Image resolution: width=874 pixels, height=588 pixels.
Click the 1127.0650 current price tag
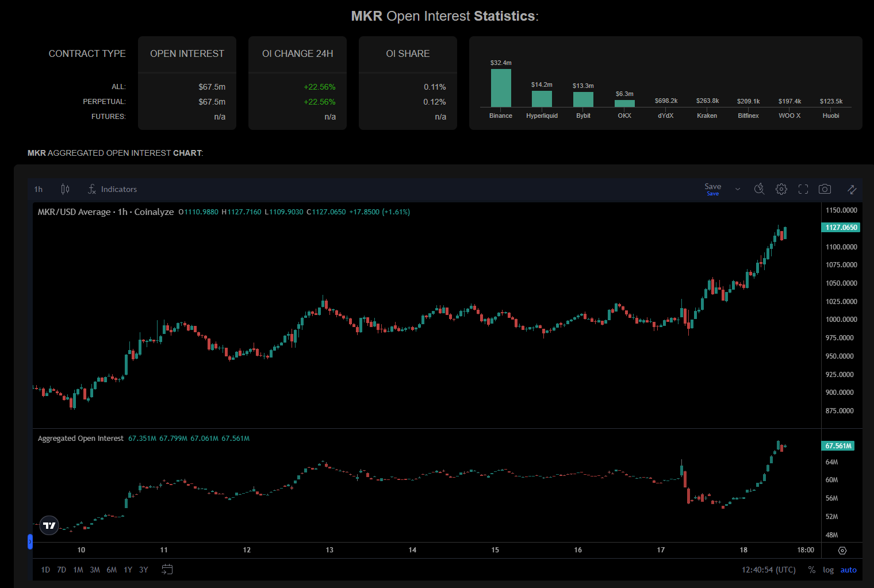841,227
